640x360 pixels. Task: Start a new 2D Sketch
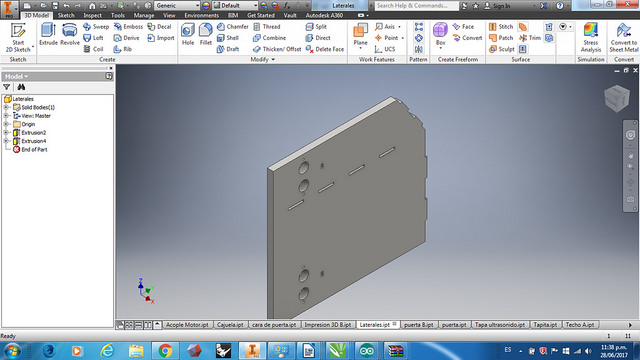(x=18, y=38)
